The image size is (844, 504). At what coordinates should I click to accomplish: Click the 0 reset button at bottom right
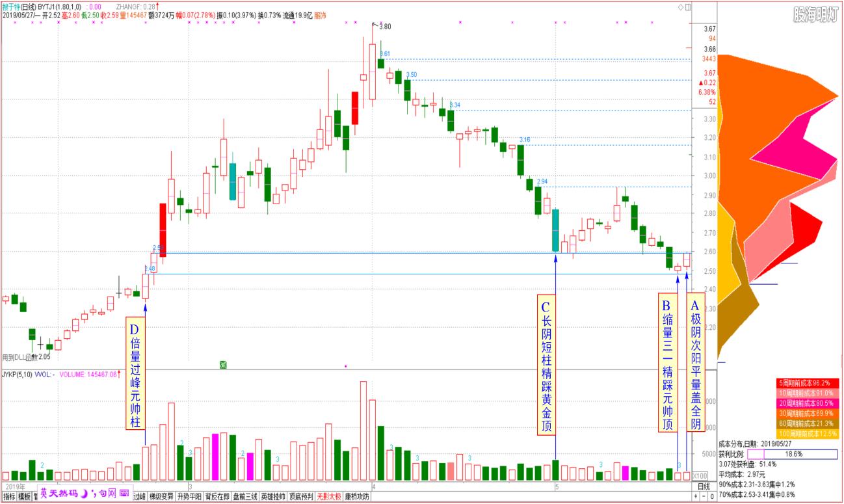(x=711, y=497)
